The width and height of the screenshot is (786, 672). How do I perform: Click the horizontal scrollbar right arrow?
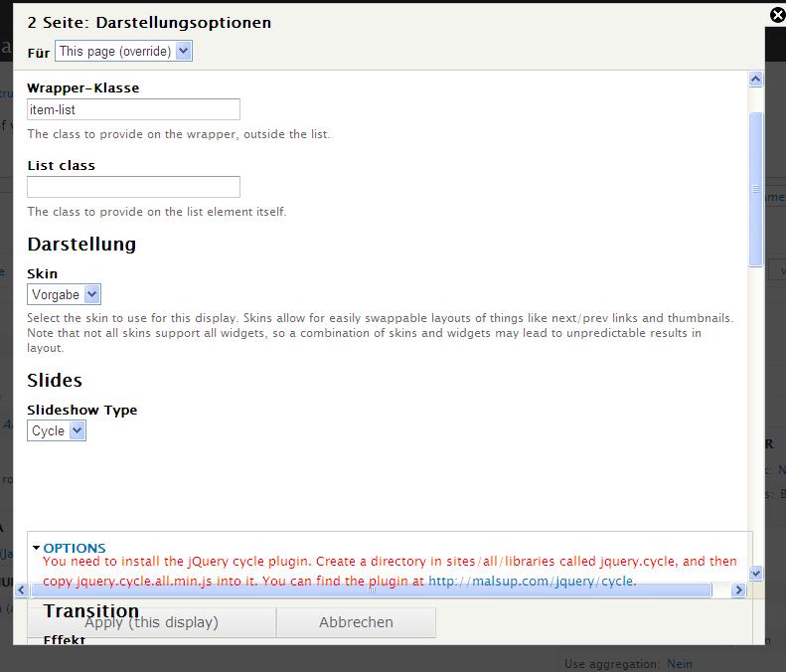pyautogui.click(x=737, y=590)
